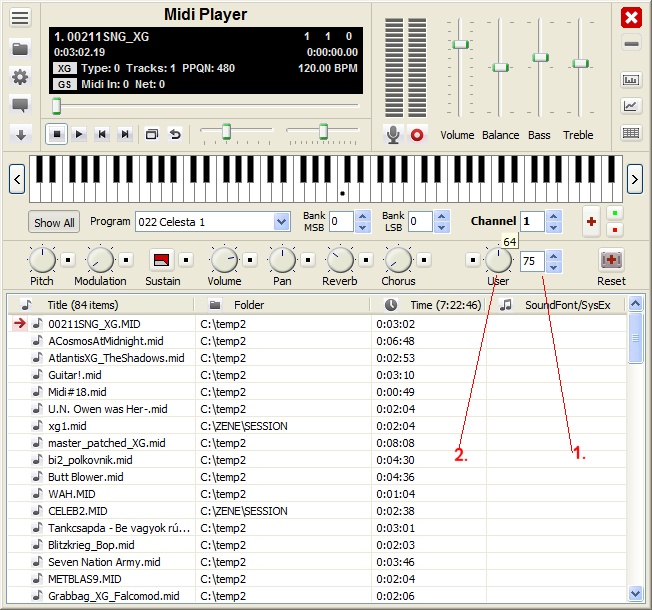Viewport: 652px width, 610px height.
Task: Click the playlist window mode icon
Action: pyautogui.click(x=152, y=134)
